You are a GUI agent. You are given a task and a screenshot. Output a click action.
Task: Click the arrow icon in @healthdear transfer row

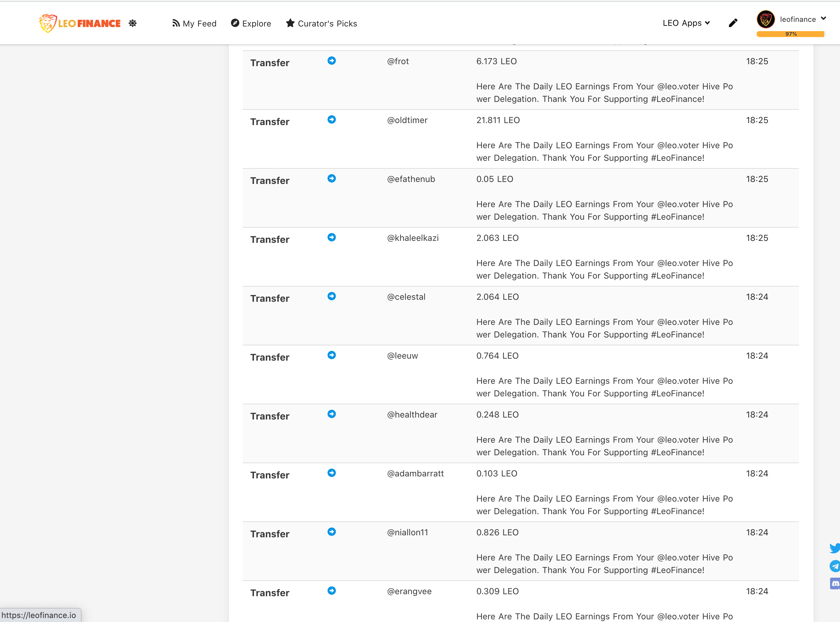tap(332, 414)
